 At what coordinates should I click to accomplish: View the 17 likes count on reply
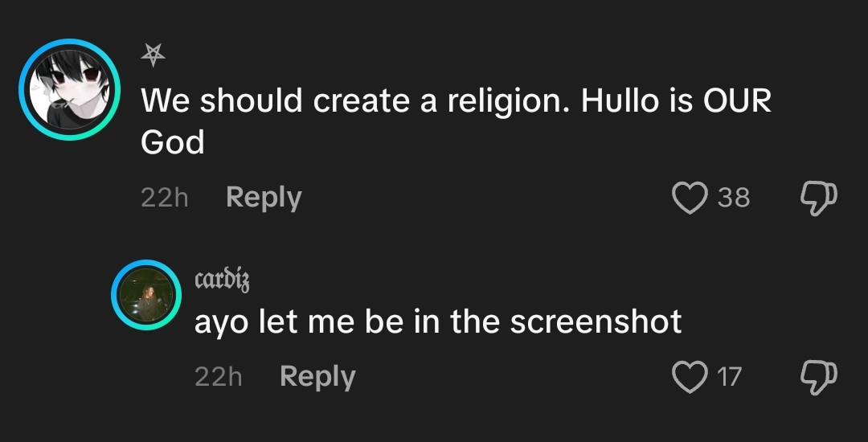coord(729,377)
